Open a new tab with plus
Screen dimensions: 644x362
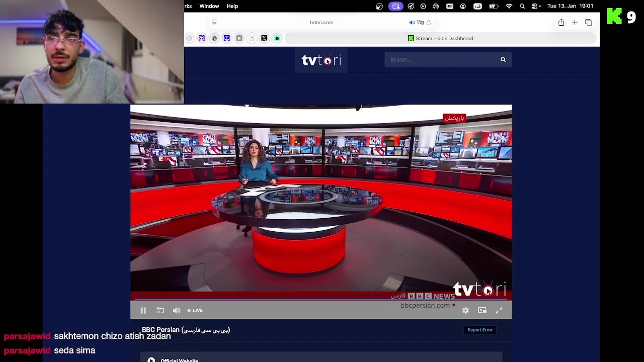click(575, 22)
